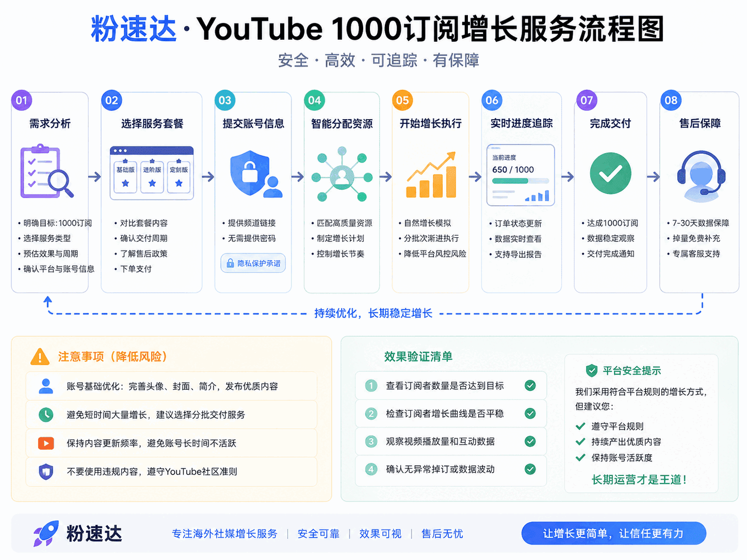747x560 pixels.
Task: Click the green 04 step badge
Action: (314, 100)
